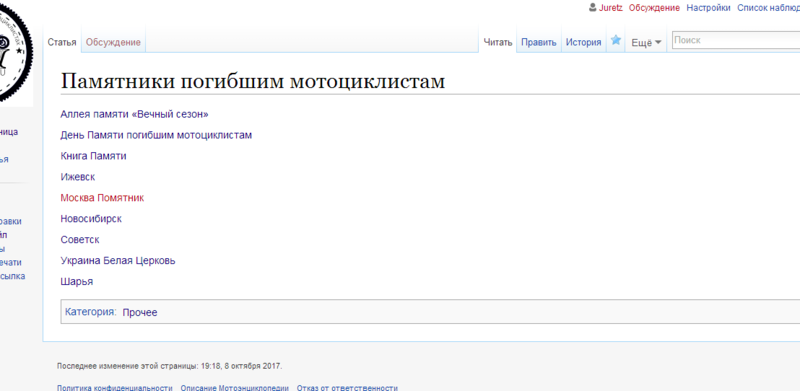Click the user icon next to Juretz
Image resolution: width=800 pixels, height=391 pixels.
592,8
